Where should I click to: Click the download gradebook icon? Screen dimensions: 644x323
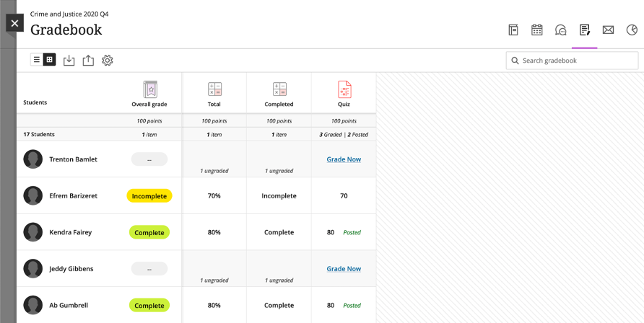(69, 61)
